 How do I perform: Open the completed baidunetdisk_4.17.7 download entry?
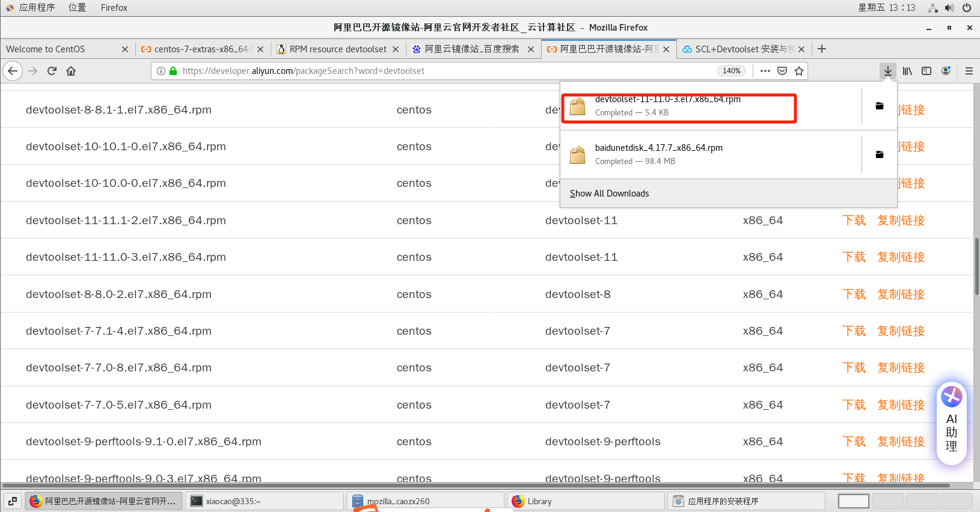[709, 154]
